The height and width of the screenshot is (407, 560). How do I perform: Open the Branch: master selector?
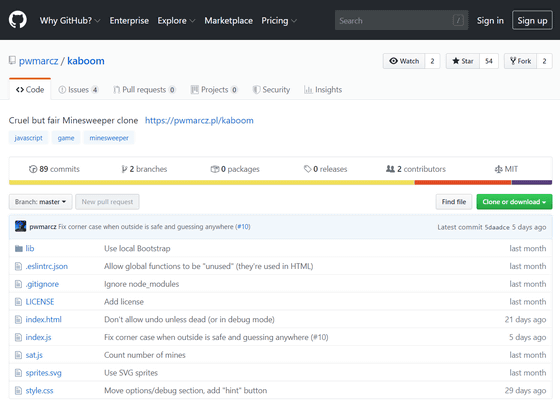40,202
